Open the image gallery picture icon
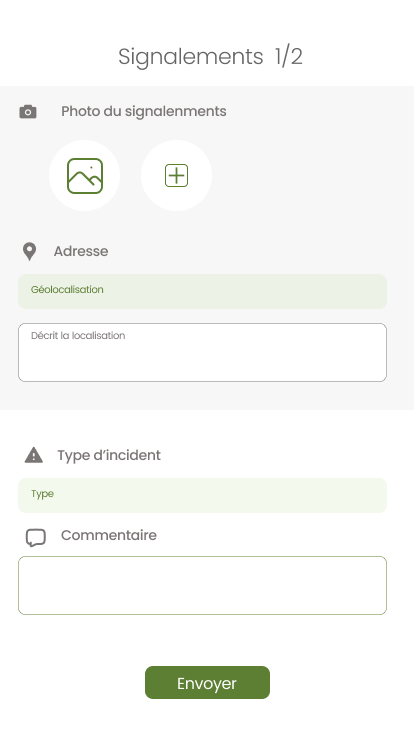Screen dimensions: 414x736 point(85,176)
